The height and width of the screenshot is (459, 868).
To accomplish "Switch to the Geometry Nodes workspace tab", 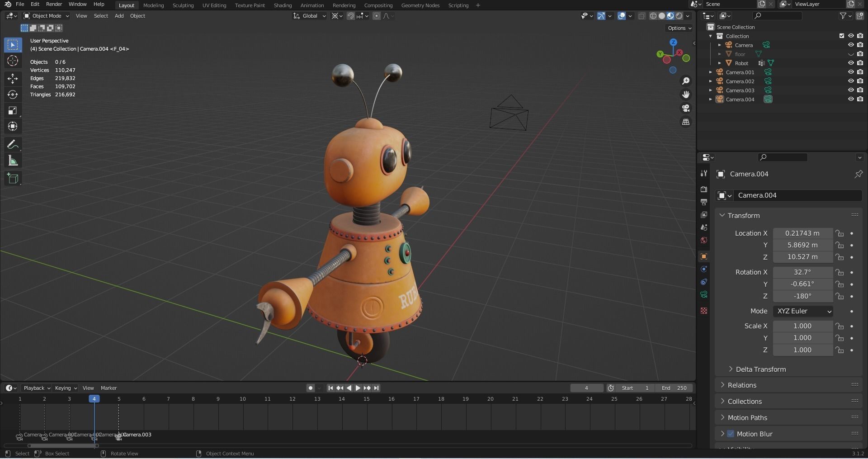I will (420, 5).
